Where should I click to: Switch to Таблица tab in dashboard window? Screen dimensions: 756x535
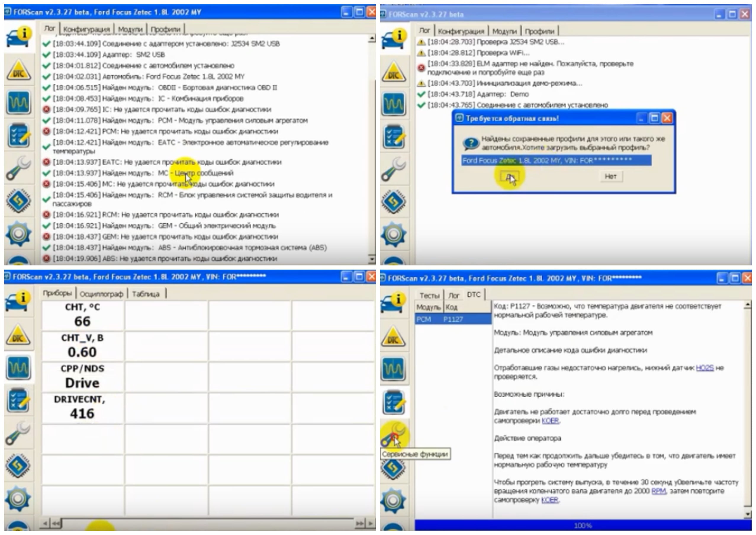tap(146, 294)
